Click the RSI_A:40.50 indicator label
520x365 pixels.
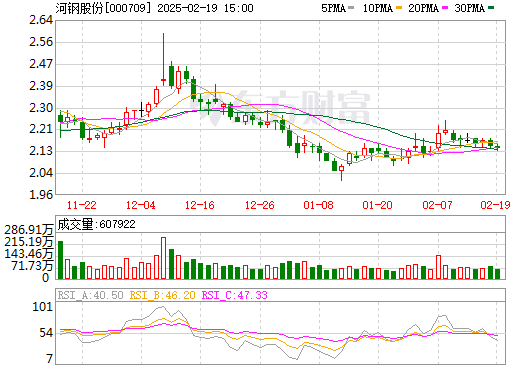pyautogui.click(x=90, y=295)
